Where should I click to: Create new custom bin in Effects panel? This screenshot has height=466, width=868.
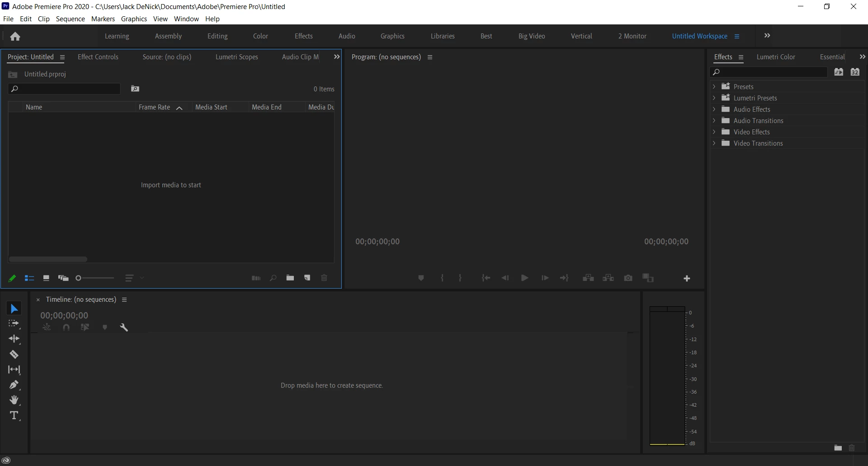pyautogui.click(x=838, y=448)
